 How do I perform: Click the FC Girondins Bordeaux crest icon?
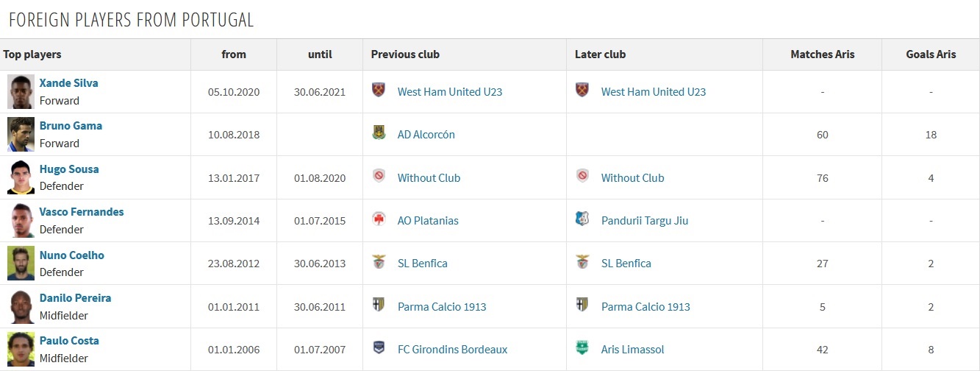click(x=379, y=348)
